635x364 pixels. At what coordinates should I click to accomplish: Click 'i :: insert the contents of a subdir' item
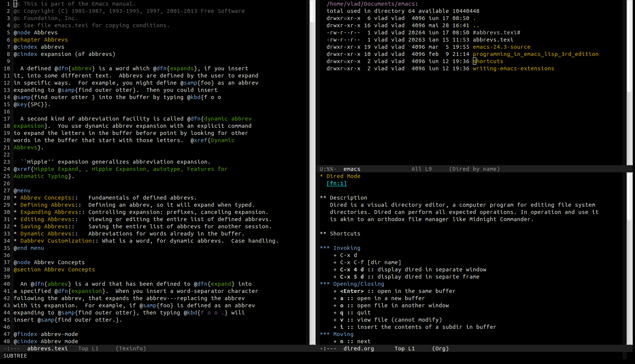415,327
